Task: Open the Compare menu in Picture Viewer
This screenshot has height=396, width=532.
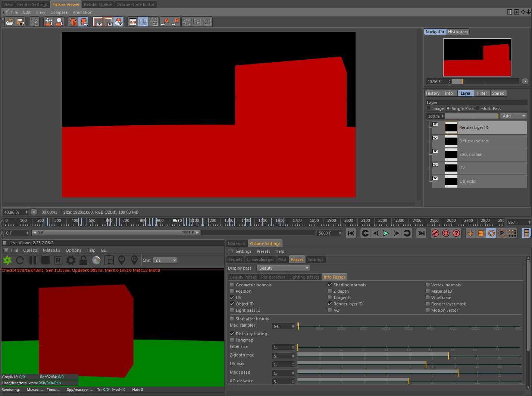Action: click(x=59, y=12)
